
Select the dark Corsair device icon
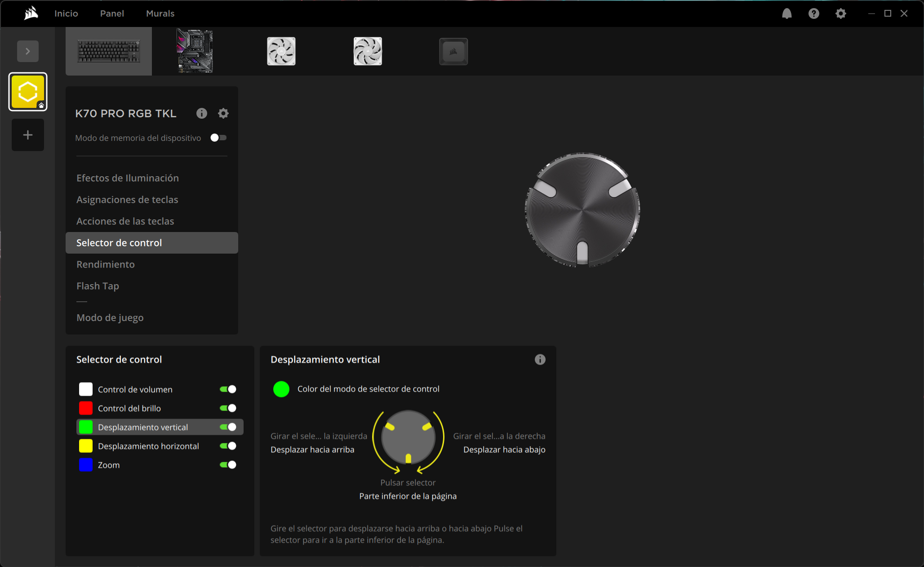coord(453,52)
